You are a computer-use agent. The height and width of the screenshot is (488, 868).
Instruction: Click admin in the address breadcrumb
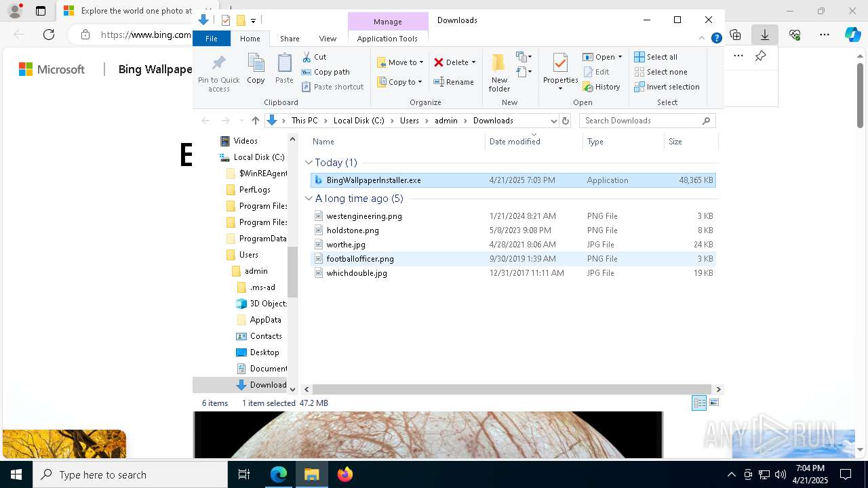tap(446, 121)
